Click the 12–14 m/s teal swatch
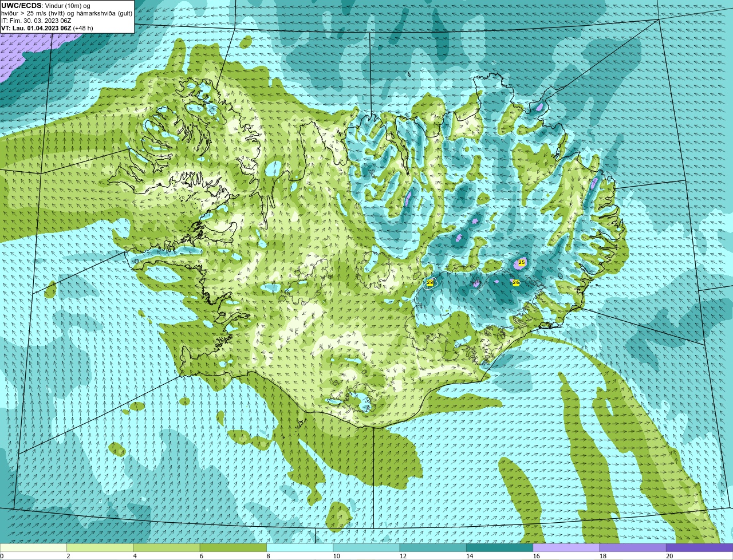 click(433, 547)
